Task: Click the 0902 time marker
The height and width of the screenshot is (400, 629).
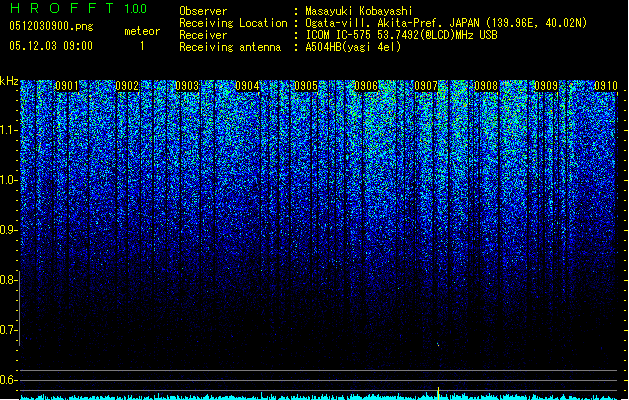Action: (x=127, y=86)
